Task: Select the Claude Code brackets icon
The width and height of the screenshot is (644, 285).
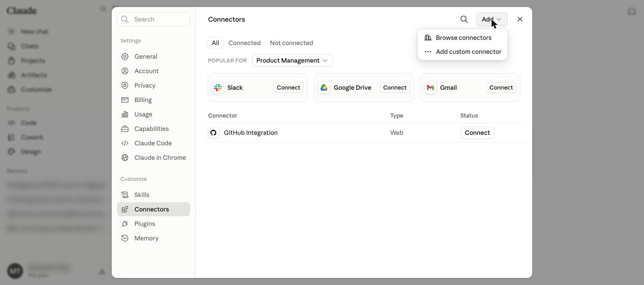Action: [125, 143]
